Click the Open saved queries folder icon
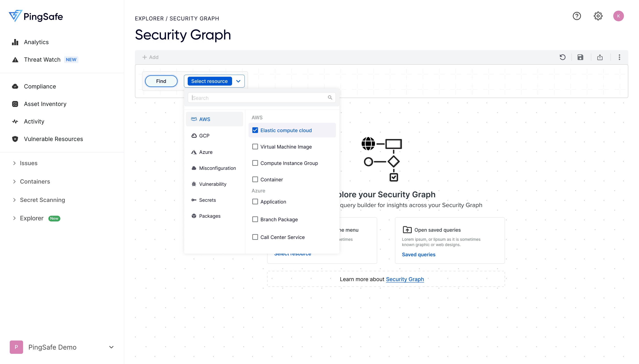 pos(407,229)
